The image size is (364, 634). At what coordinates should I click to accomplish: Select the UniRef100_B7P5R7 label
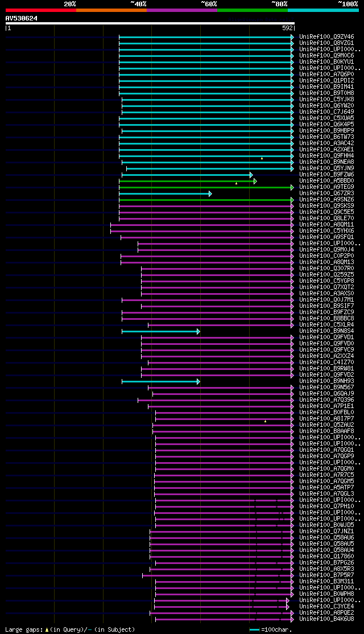tap(327, 575)
